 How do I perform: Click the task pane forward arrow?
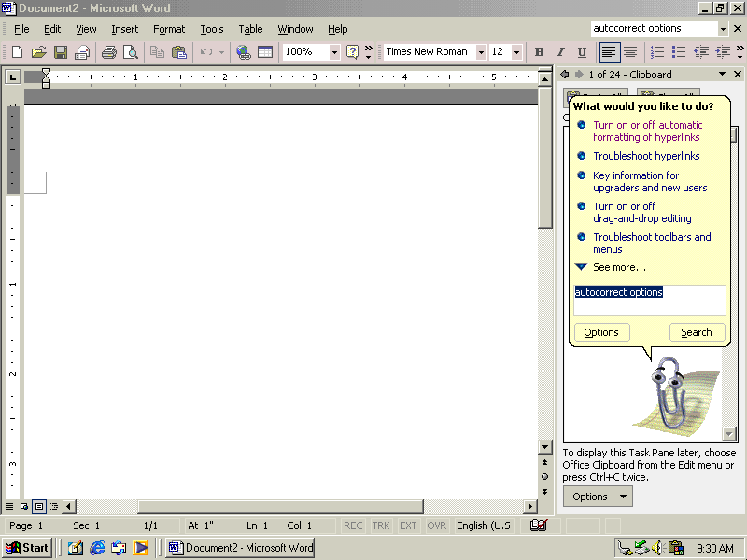[x=579, y=75]
